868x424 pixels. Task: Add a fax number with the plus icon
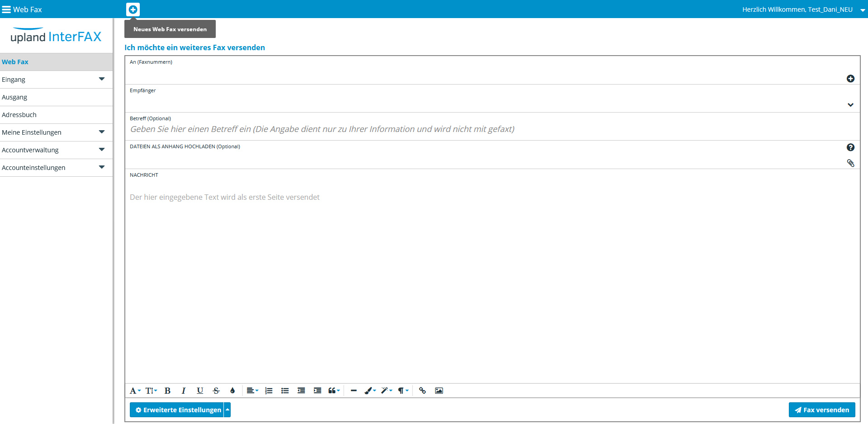coord(850,79)
